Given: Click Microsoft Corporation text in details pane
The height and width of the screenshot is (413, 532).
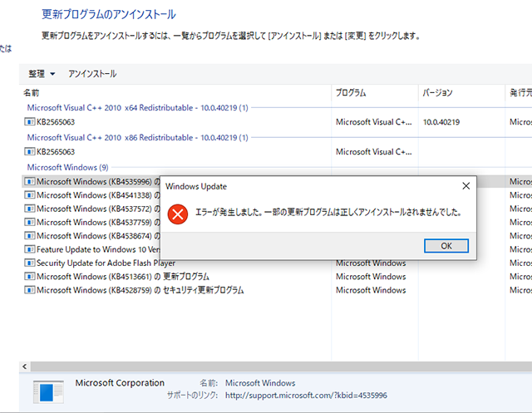Looking at the screenshot, I should [x=120, y=383].
